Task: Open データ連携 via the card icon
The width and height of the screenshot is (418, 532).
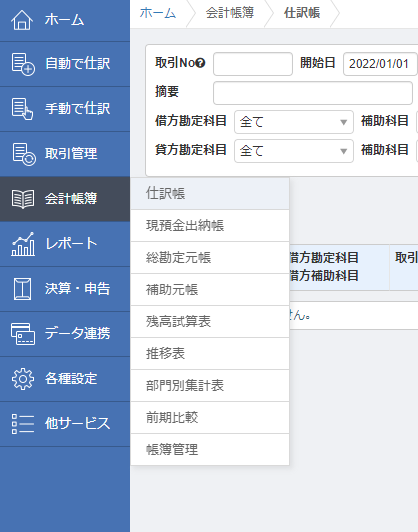Action: pyautogui.click(x=23, y=334)
